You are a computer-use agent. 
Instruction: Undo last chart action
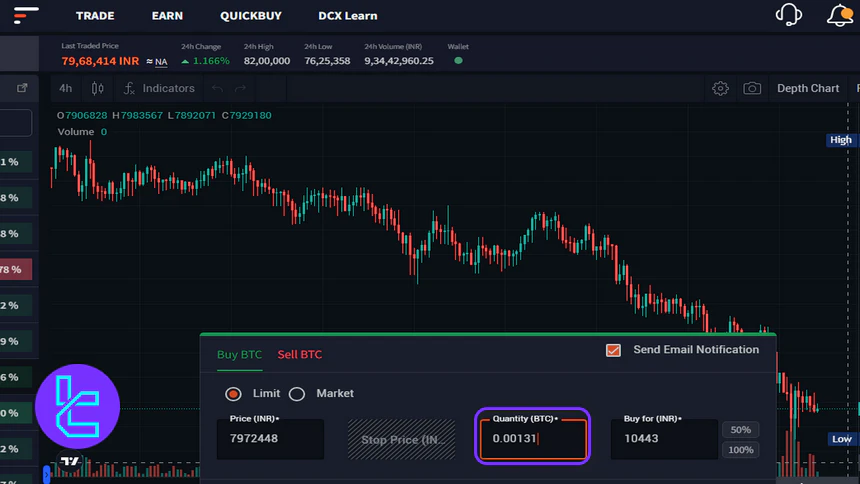tap(217, 88)
